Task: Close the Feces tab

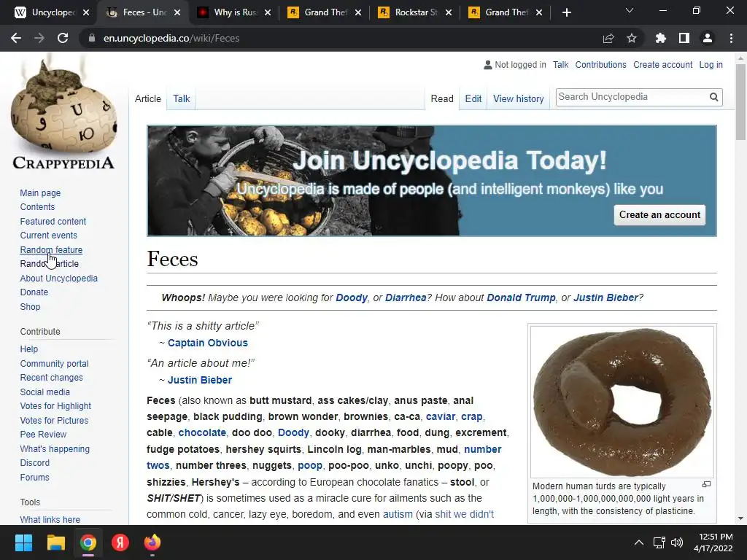Action: pos(177,12)
